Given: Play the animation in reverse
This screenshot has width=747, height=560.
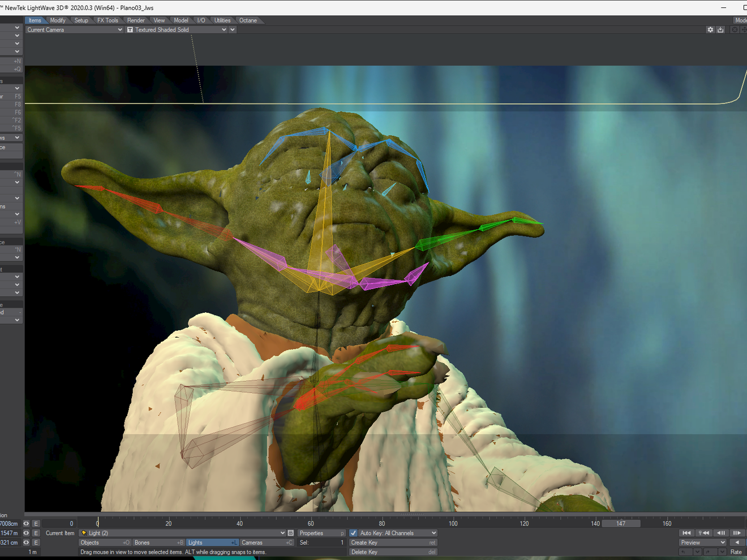Looking at the screenshot, I should 737,542.
